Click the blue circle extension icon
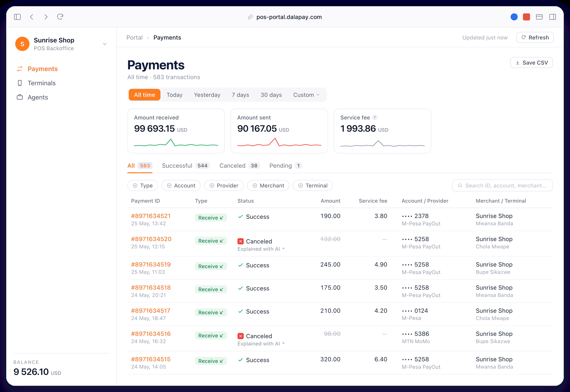The height and width of the screenshot is (392, 570). point(514,17)
